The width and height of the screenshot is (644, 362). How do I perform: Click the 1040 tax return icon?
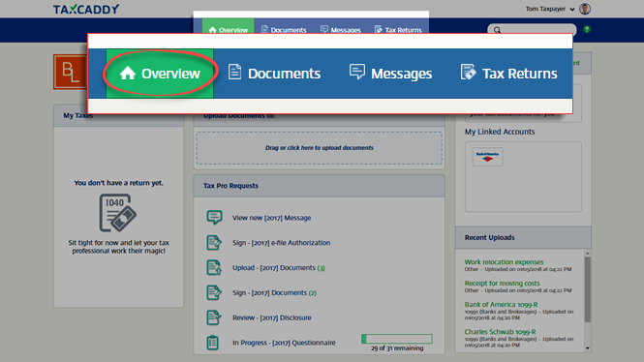[118, 213]
